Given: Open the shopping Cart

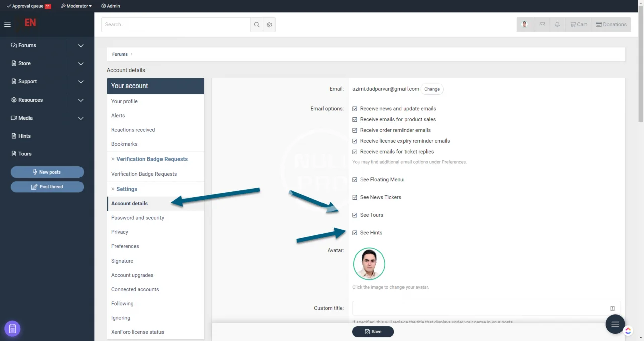Looking at the screenshot, I should click(x=578, y=24).
